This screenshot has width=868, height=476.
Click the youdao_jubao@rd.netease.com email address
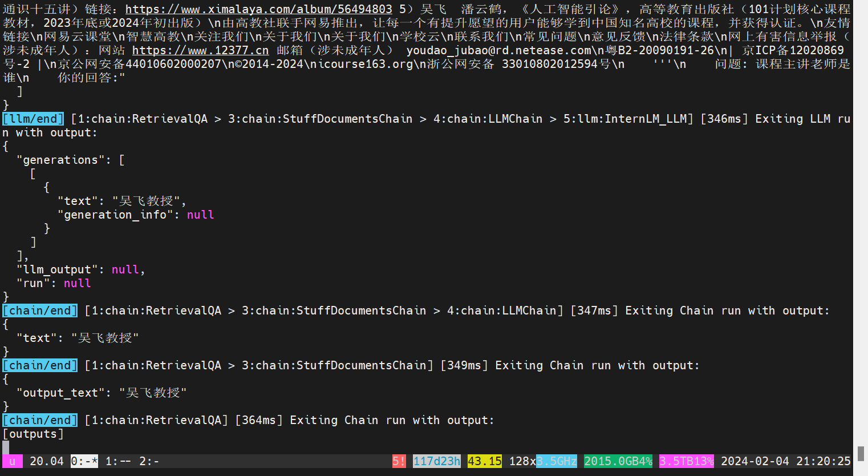(499, 50)
